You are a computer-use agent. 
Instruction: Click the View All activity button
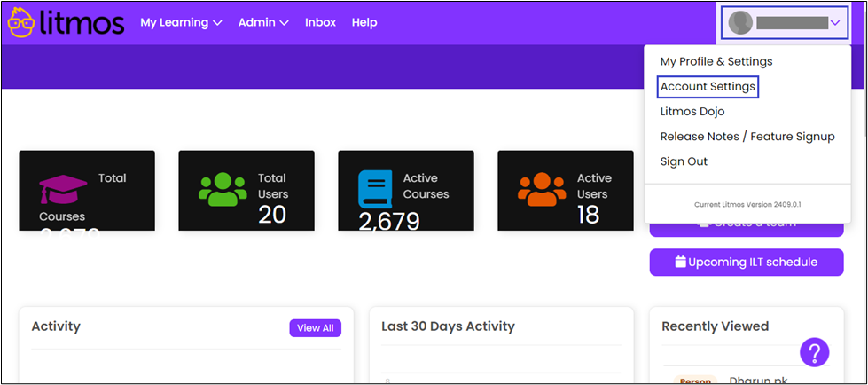[x=315, y=328]
